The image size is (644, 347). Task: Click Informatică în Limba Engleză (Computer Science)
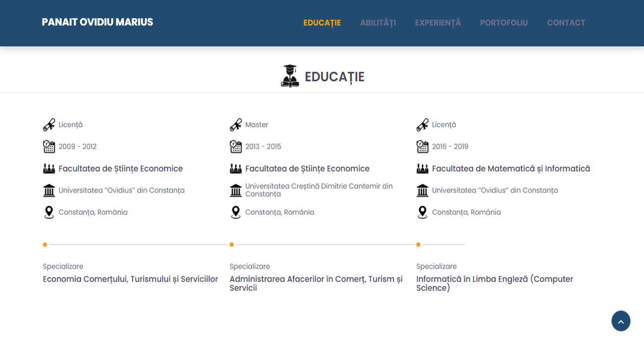tap(494, 284)
